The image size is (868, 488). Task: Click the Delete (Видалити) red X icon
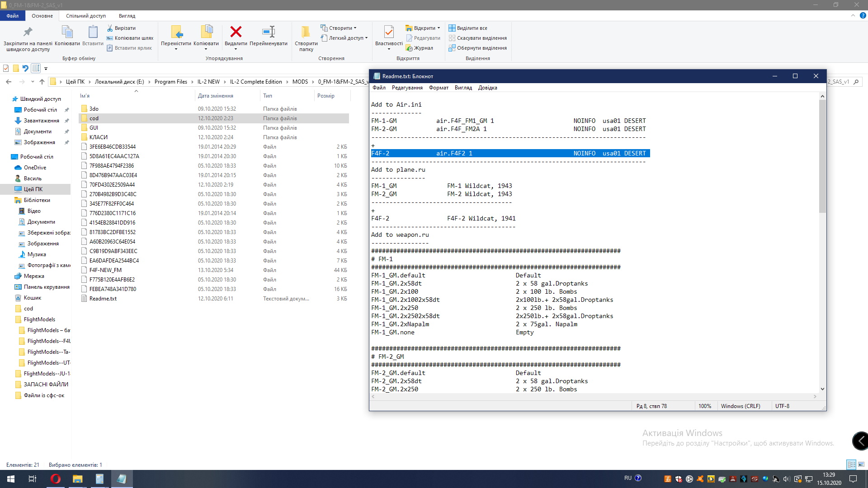click(x=236, y=32)
